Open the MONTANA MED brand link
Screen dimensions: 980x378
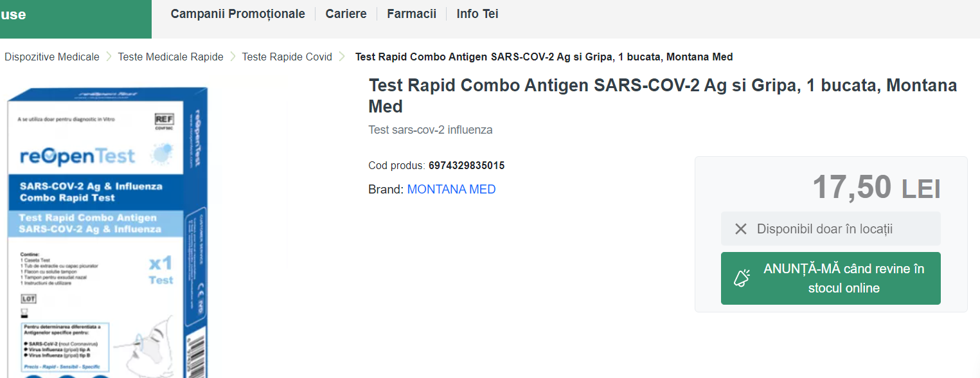pos(451,189)
